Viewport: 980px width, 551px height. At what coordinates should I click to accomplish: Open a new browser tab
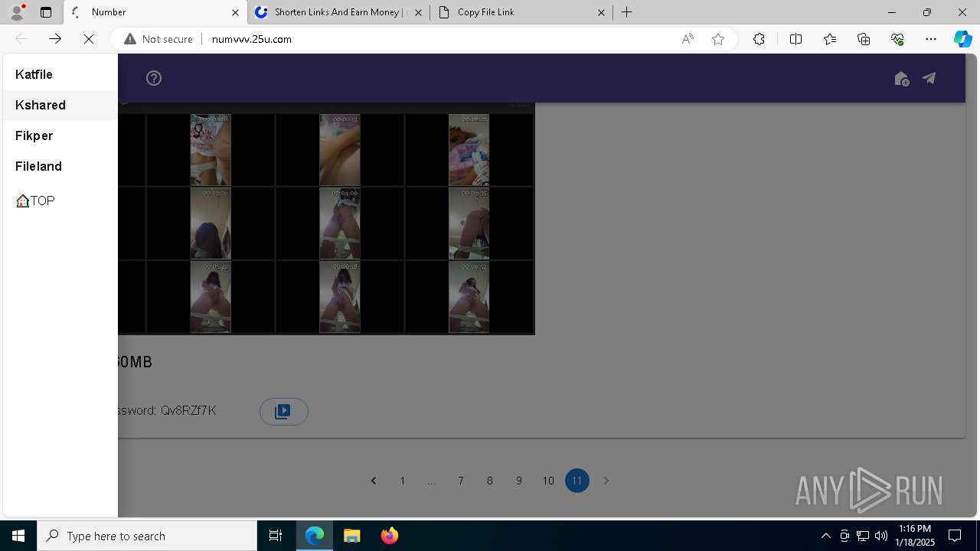[x=627, y=12]
